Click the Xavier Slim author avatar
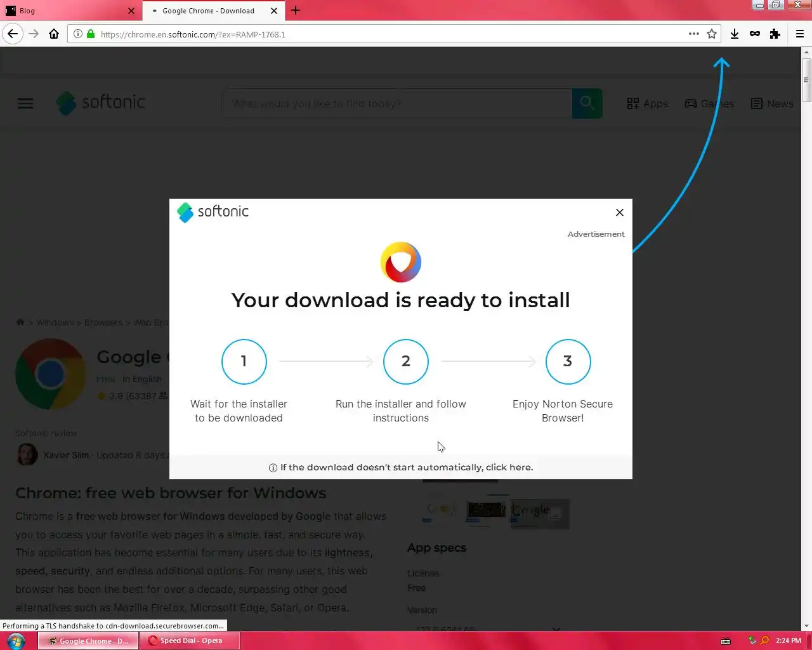The height and width of the screenshot is (650, 812). point(27,454)
